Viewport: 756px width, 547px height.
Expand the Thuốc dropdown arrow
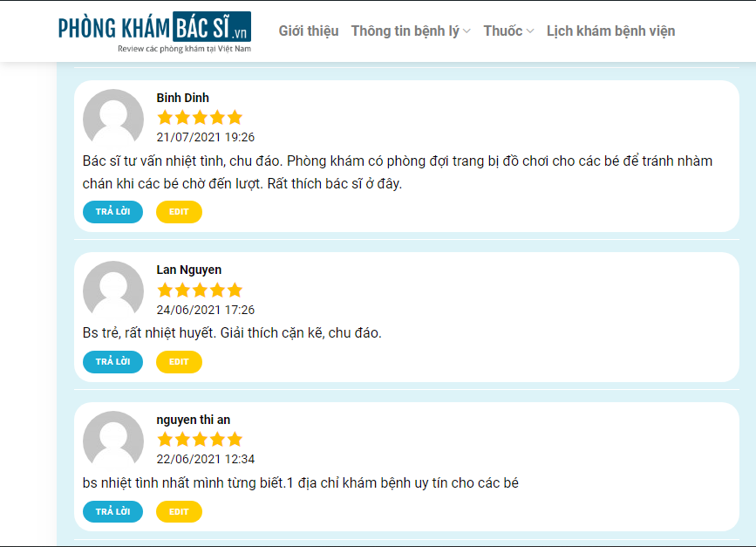click(530, 31)
